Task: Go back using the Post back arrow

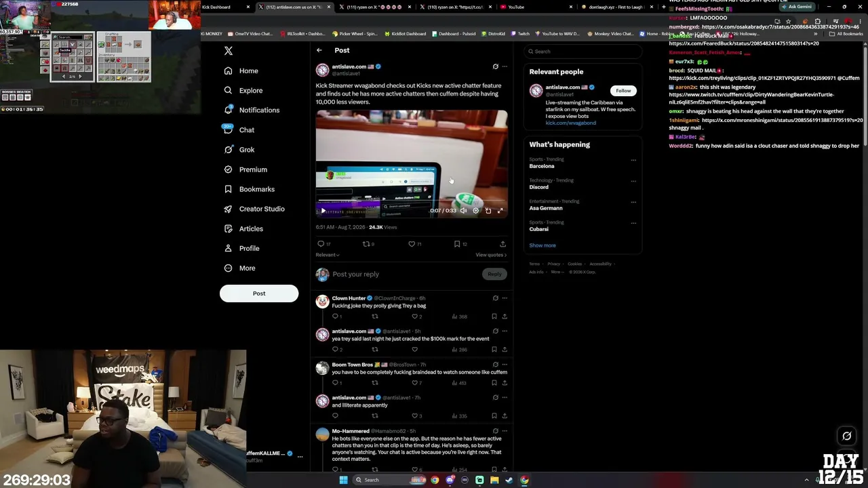Action: [x=319, y=50]
